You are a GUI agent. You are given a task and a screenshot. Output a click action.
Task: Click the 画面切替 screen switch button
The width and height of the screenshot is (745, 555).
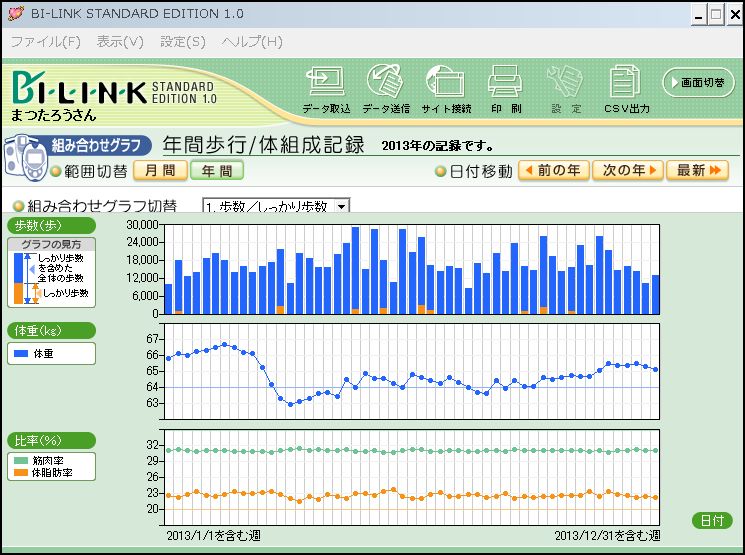coord(699,82)
